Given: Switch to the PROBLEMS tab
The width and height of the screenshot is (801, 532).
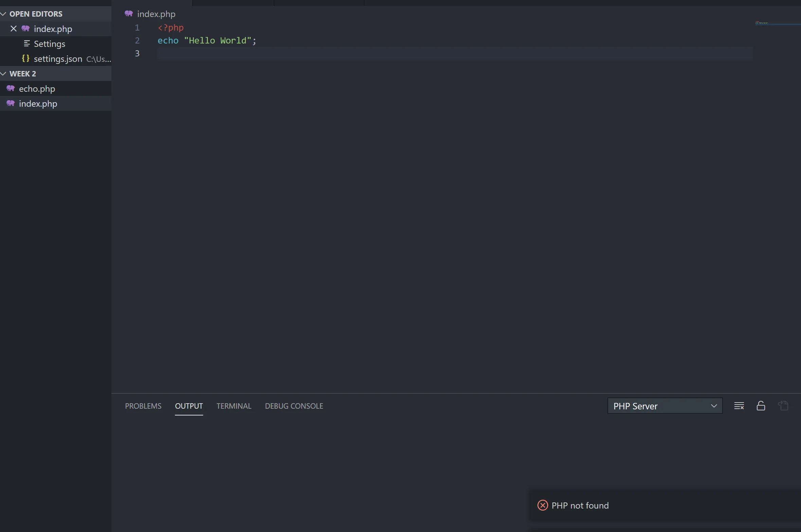Looking at the screenshot, I should 143,406.
